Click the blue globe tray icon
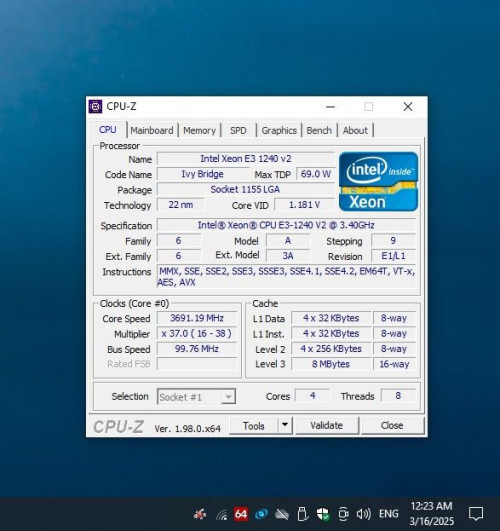This screenshot has height=531, width=500. [x=261, y=514]
